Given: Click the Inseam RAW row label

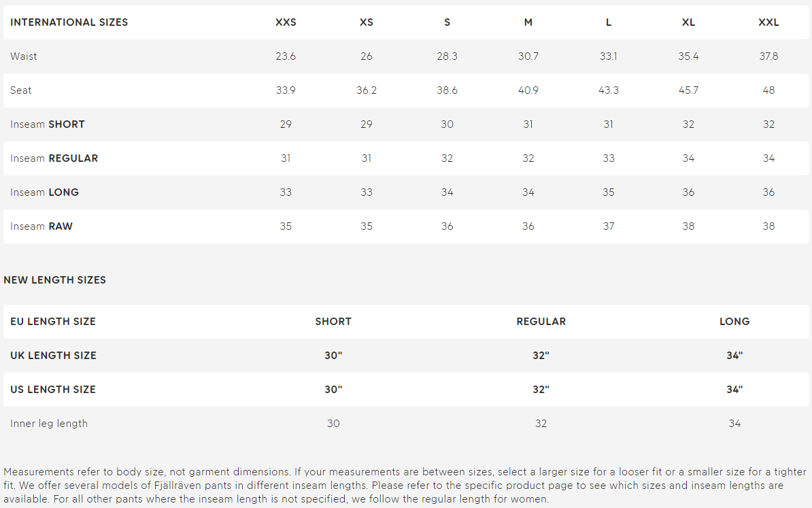Looking at the screenshot, I should 41,226.
